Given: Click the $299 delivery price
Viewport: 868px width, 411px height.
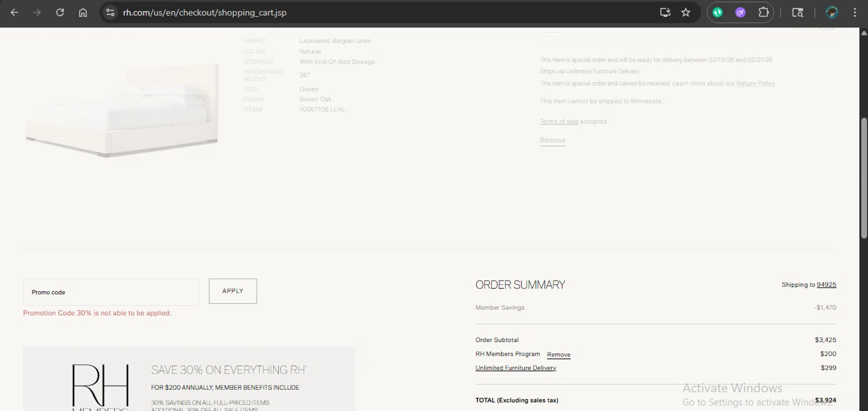Looking at the screenshot, I should [x=828, y=368].
